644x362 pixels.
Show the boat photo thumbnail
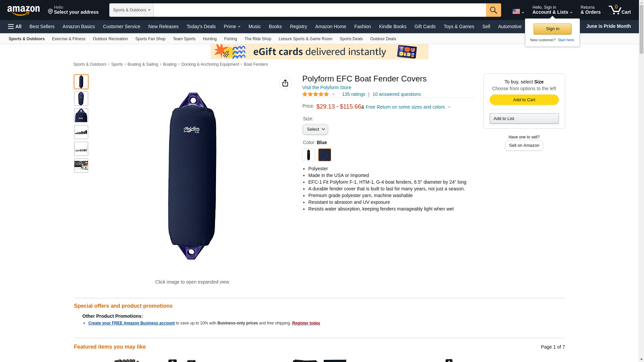click(81, 166)
